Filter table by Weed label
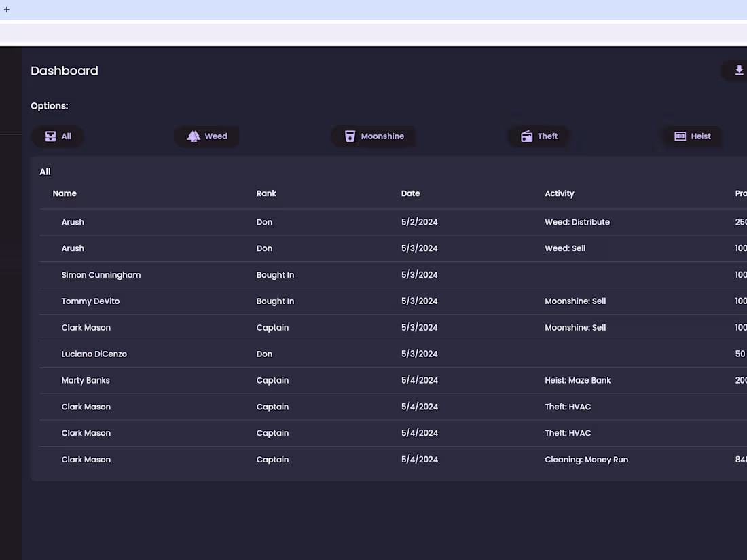747x560 pixels. (x=216, y=136)
